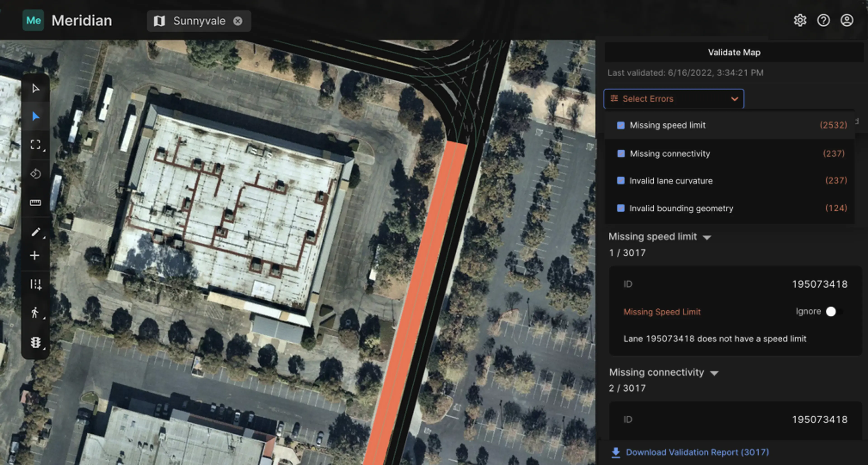
Task: Enable the Ignore toggle switch
Action: 833,312
